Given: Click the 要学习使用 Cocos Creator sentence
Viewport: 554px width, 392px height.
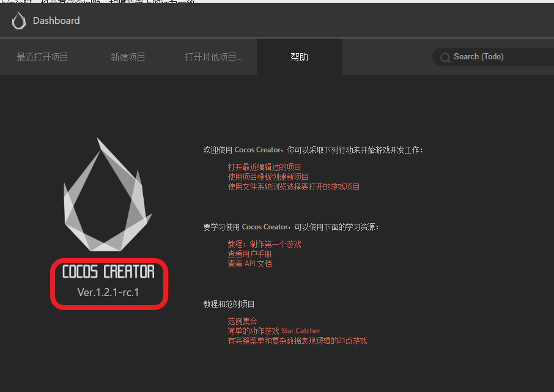Looking at the screenshot, I should (x=291, y=227).
